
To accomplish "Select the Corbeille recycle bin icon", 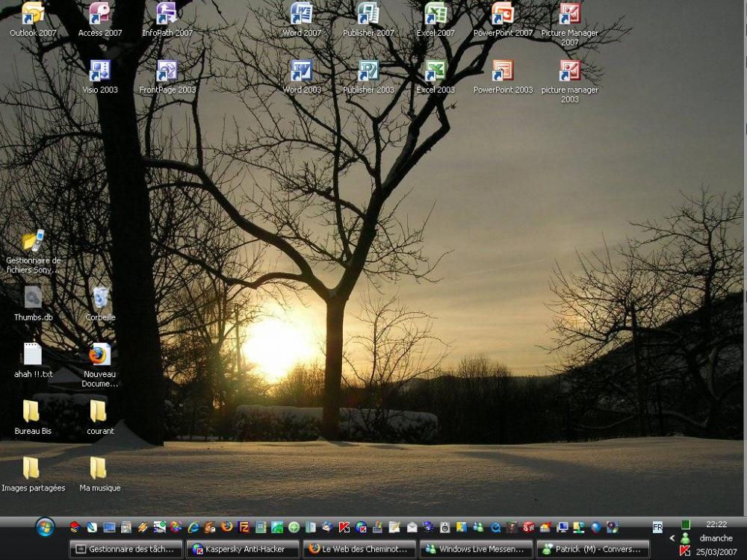I will coord(100,299).
